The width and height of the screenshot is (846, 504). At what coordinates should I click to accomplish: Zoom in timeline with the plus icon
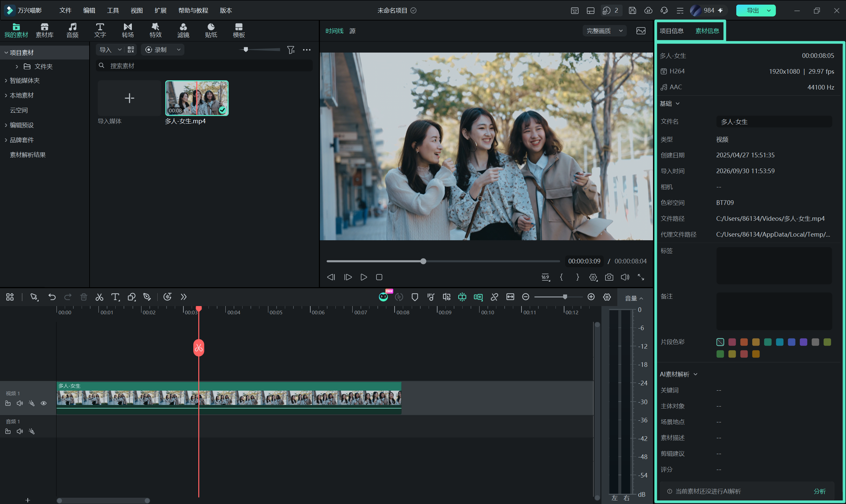click(591, 297)
